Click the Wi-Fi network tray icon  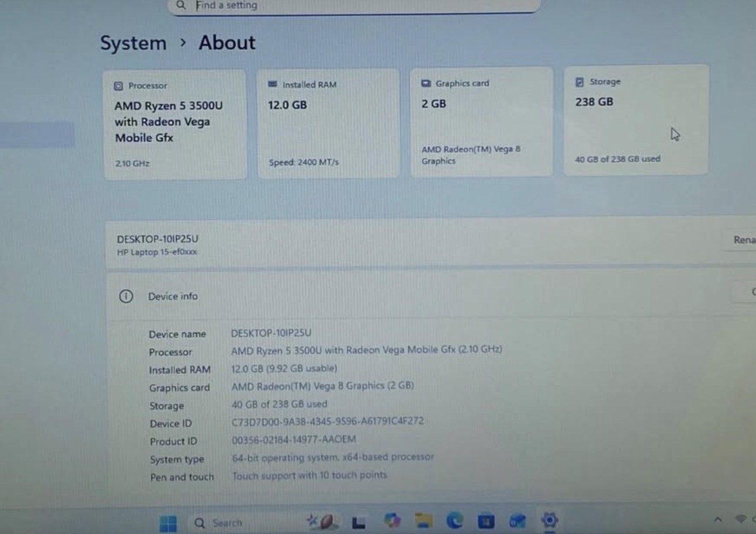coord(741,519)
